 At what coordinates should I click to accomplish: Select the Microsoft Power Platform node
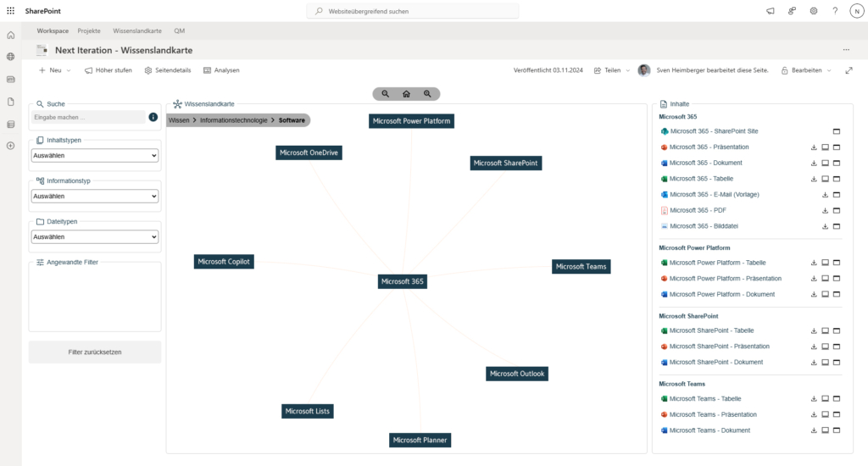(x=411, y=120)
